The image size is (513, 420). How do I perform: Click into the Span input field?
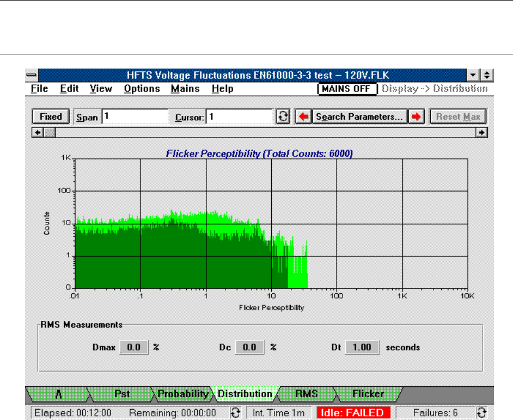pyautogui.click(x=135, y=116)
